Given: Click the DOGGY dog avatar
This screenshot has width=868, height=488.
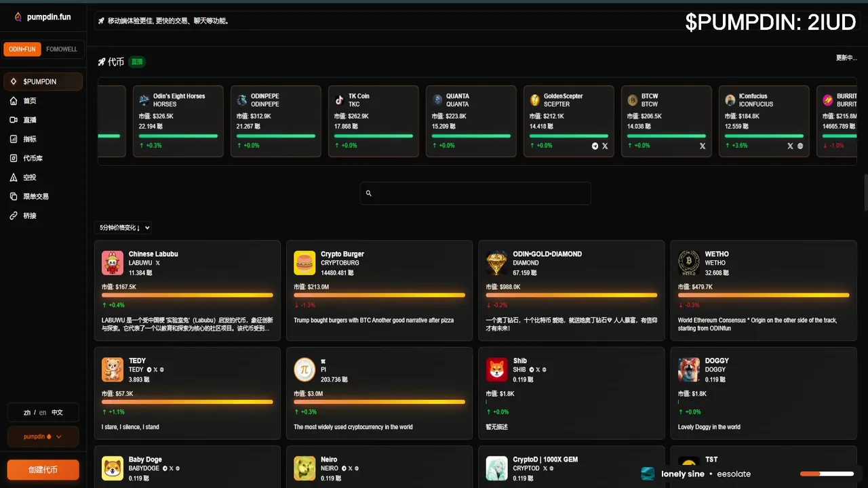Looking at the screenshot, I should coord(689,370).
